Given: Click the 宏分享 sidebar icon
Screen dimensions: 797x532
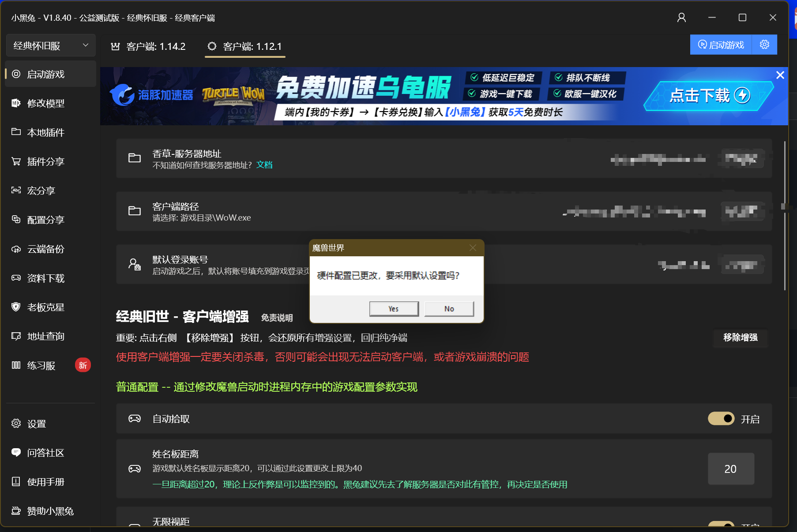Looking at the screenshot, I should coord(16,190).
